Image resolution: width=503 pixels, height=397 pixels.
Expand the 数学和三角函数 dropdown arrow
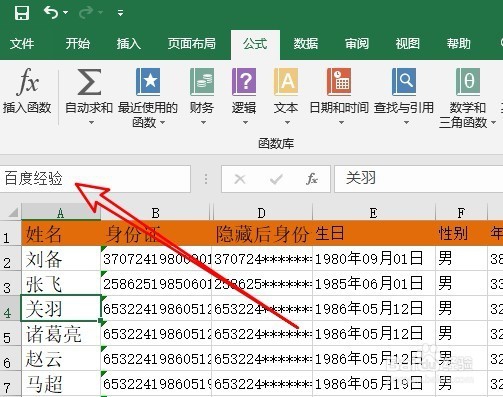click(493, 123)
